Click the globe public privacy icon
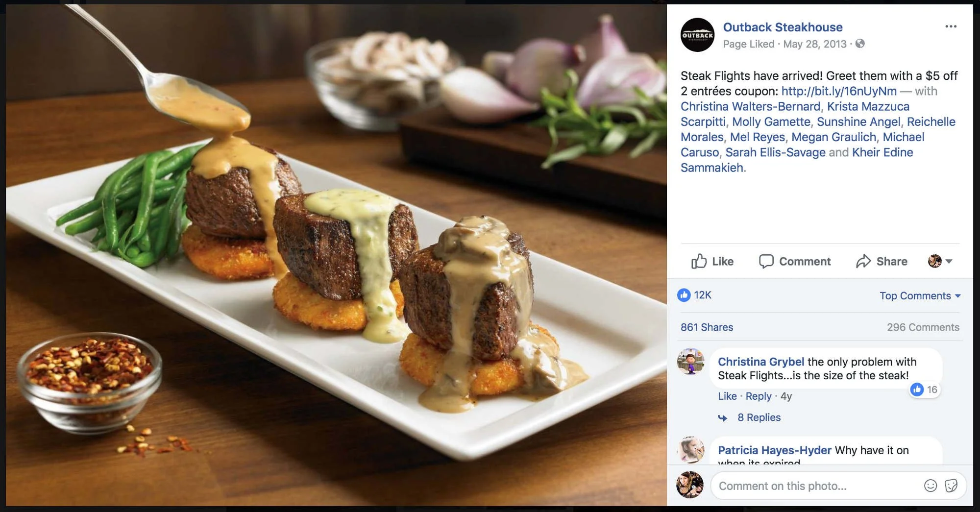Viewport: 980px width, 512px height. tap(860, 44)
